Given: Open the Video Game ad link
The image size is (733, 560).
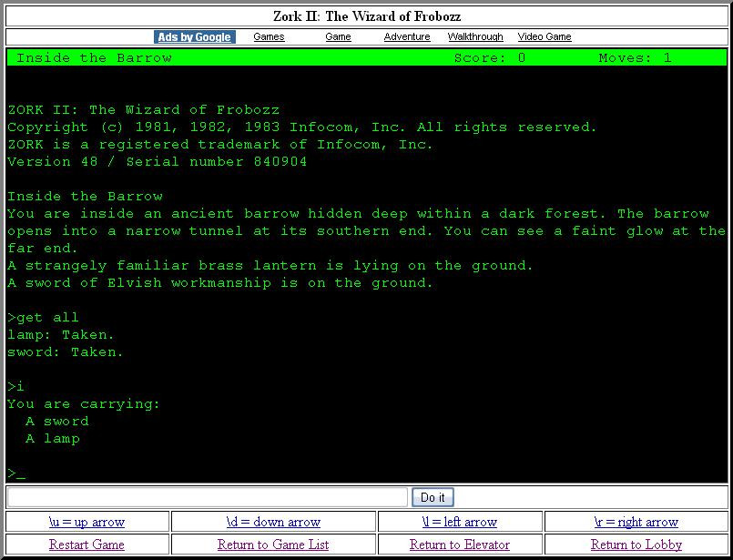Looking at the screenshot, I should (x=545, y=36).
